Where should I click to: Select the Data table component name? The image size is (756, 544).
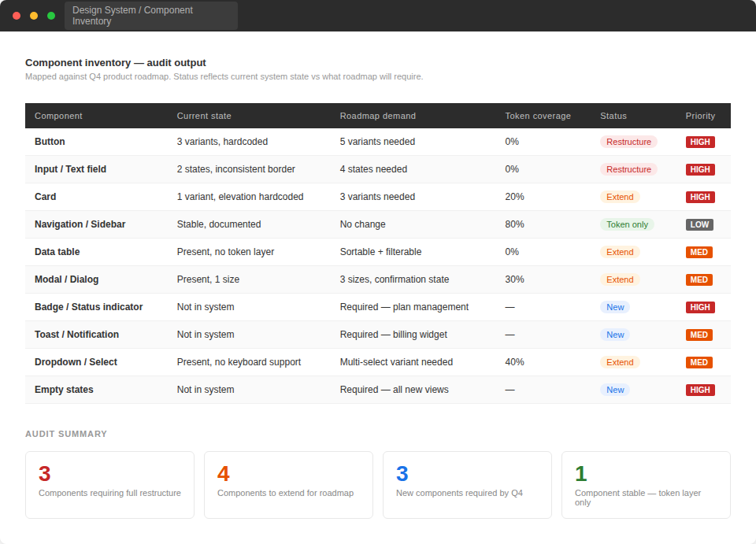(x=57, y=251)
